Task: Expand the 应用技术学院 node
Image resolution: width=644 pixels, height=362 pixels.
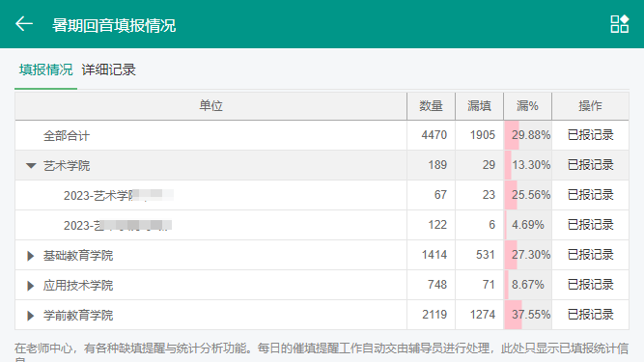Action: coord(30,286)
